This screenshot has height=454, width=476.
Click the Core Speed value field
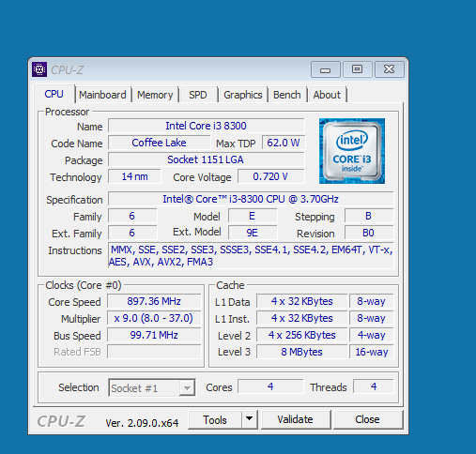154,301
